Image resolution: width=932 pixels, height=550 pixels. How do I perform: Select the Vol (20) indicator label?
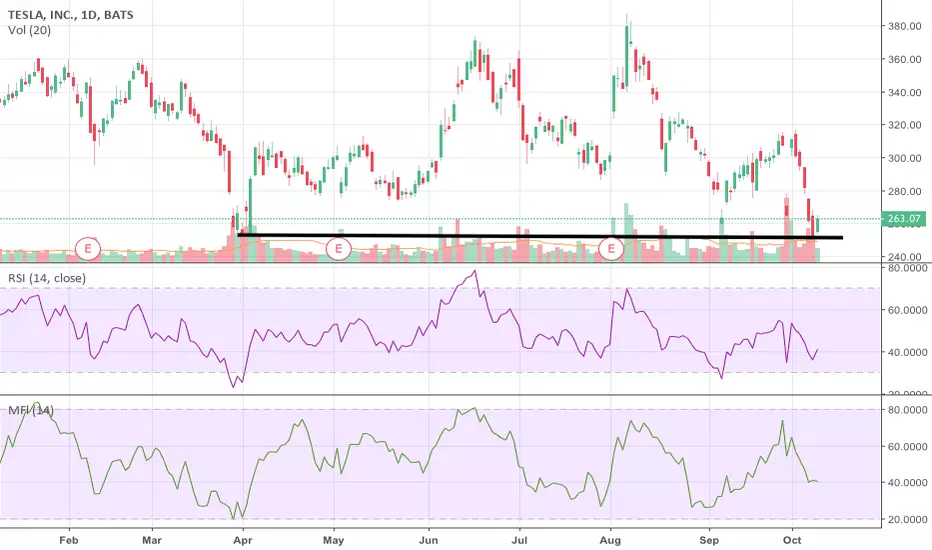(x=29, y=30)
